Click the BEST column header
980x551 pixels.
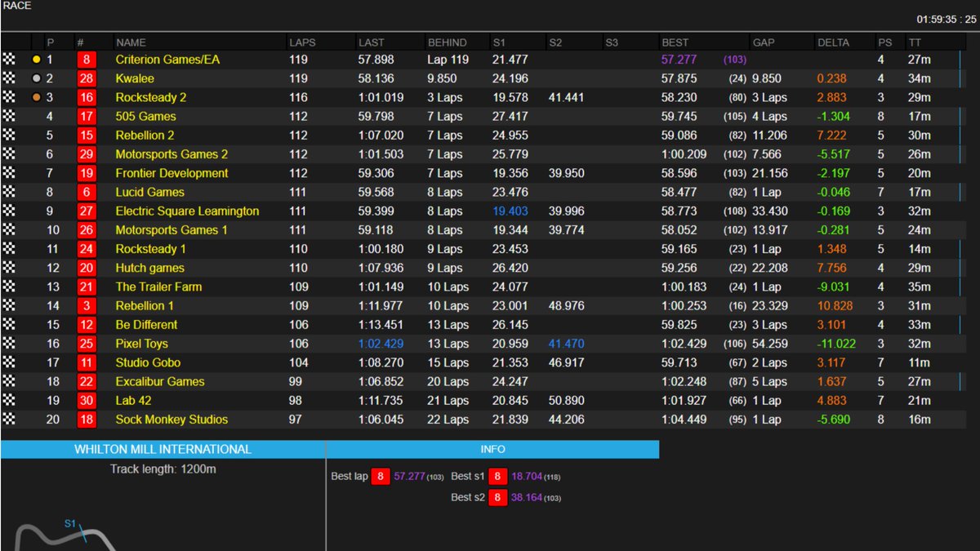[x=675, y=42]
